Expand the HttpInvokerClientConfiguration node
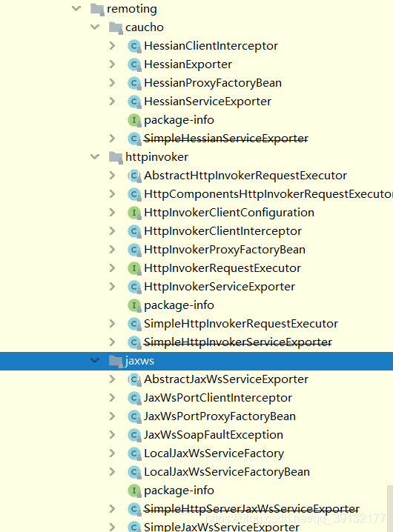The width and height of the screenshot is (393, 532). pos(113,213)
